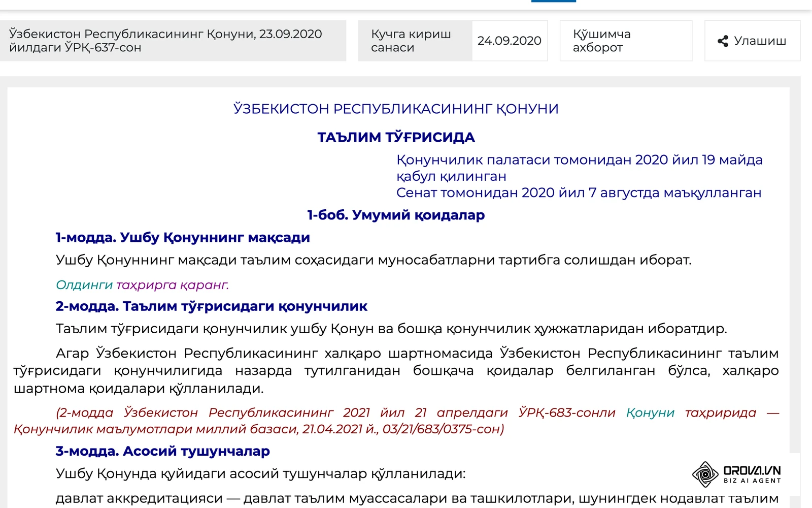This screenshot has width=812, height=508.
Task: Select the 2-модда. Таълим тўғрисидаги қонунчилик heading
Action: pyautogui.click(x=211, y=306)
